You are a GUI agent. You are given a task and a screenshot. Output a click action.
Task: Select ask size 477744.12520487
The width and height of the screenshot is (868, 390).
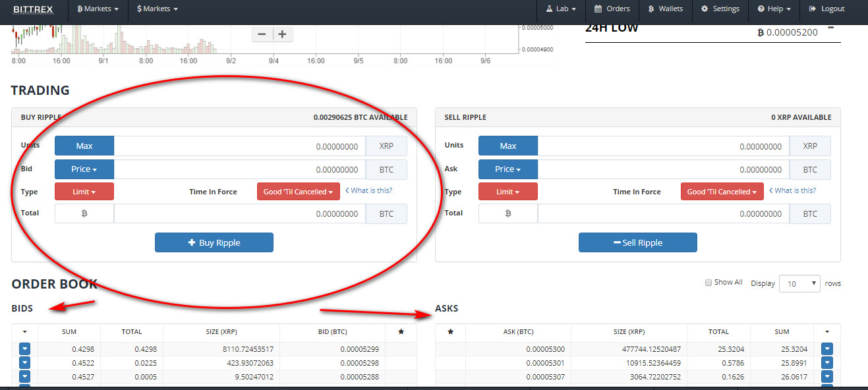(651, 349)
